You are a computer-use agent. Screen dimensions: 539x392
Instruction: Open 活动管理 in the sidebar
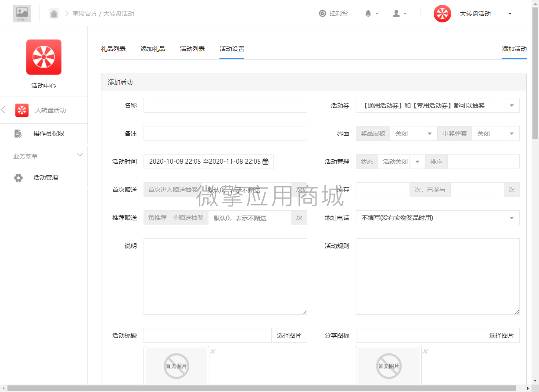click(46, 178)
